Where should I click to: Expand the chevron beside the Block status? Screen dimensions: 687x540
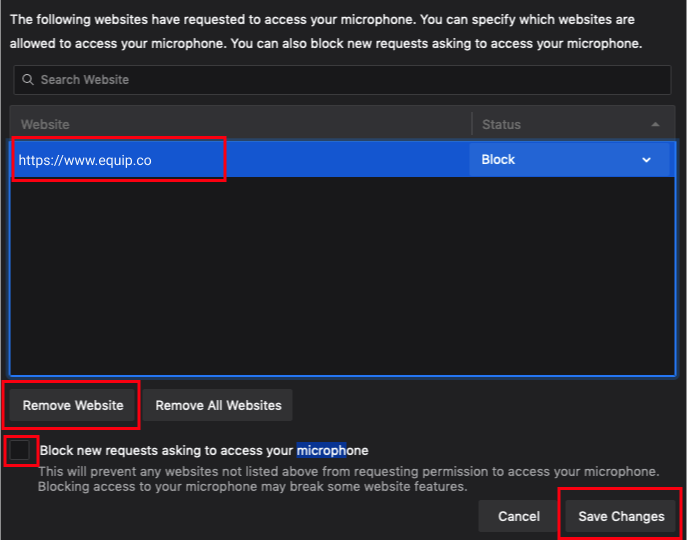647,160
